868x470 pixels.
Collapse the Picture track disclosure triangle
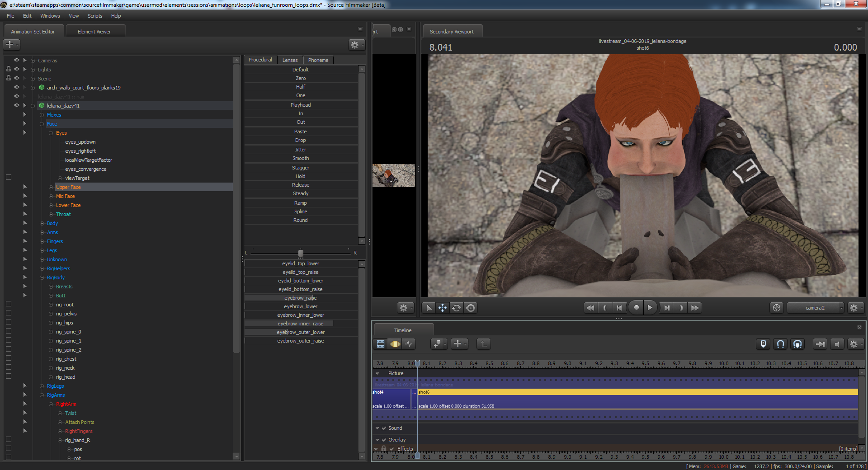click(x=377, y=374)
